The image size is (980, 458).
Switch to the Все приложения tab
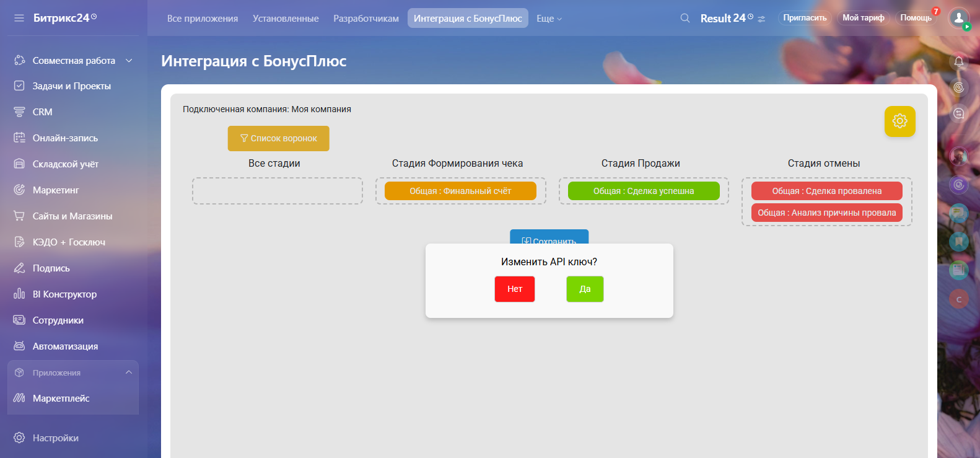[203, 19]
